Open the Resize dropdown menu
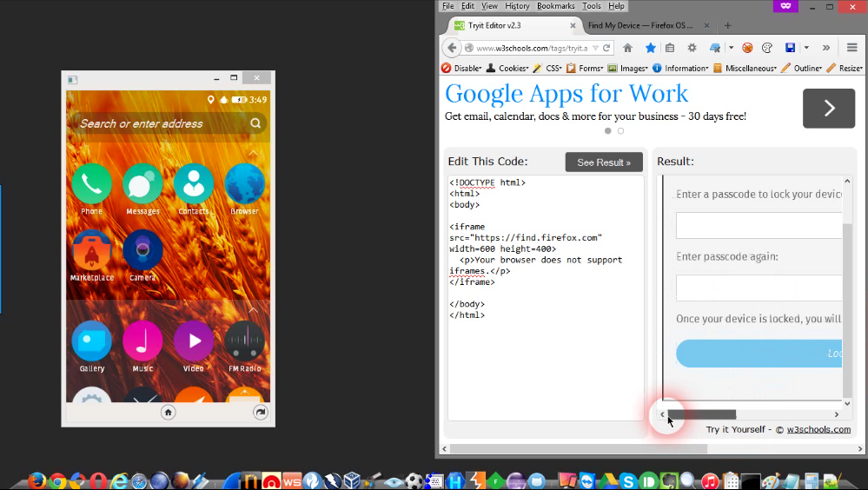The image size is (868, 490). pyautogui.click(x=845, y=68)
